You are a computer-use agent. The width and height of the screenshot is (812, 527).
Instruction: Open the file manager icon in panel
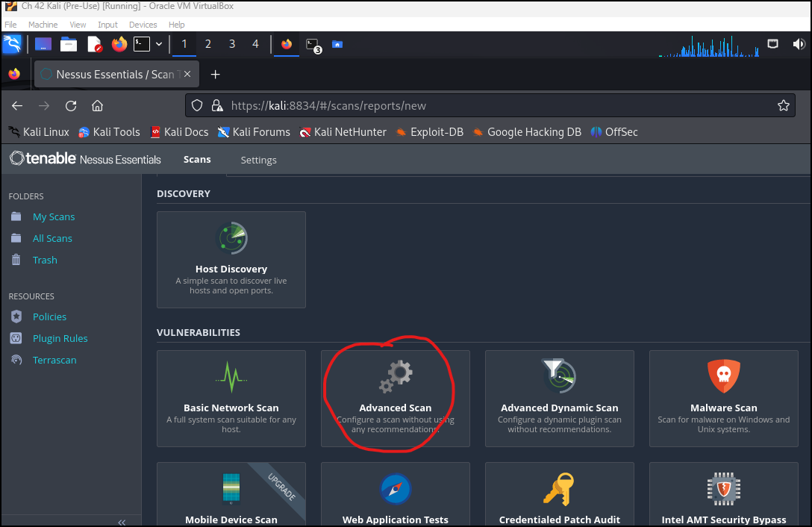click(x=69, y=44)
